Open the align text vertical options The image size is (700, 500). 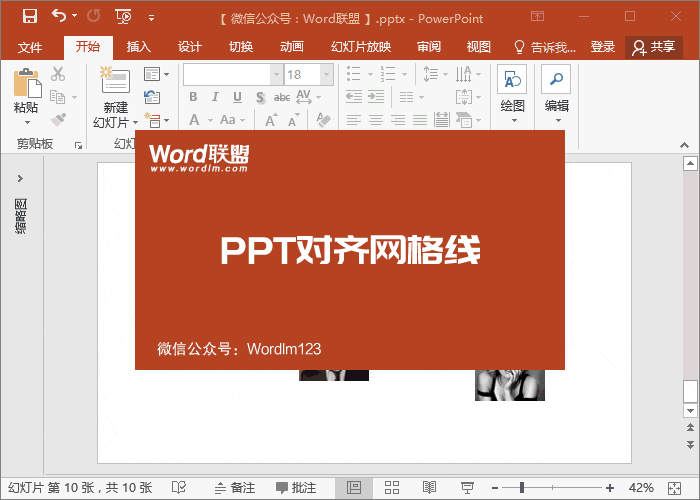point(468,97)
